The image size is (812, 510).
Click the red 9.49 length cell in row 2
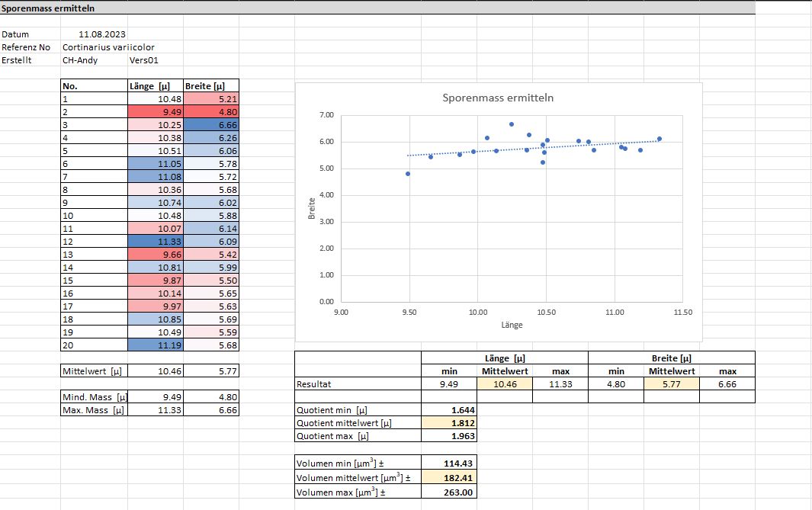click(155, 111)
